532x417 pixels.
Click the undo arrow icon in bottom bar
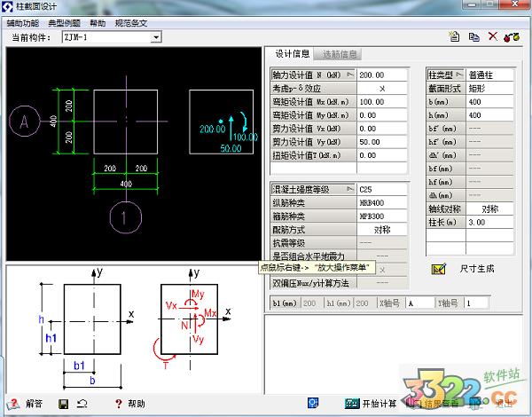pyautogui.click(x=82, y=404)
